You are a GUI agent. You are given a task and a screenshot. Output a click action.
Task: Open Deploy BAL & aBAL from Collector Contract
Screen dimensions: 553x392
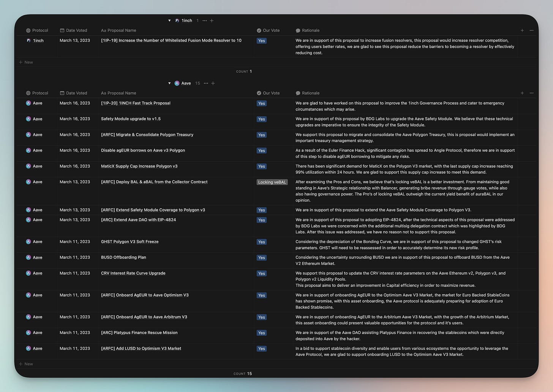tap(154, 182)
